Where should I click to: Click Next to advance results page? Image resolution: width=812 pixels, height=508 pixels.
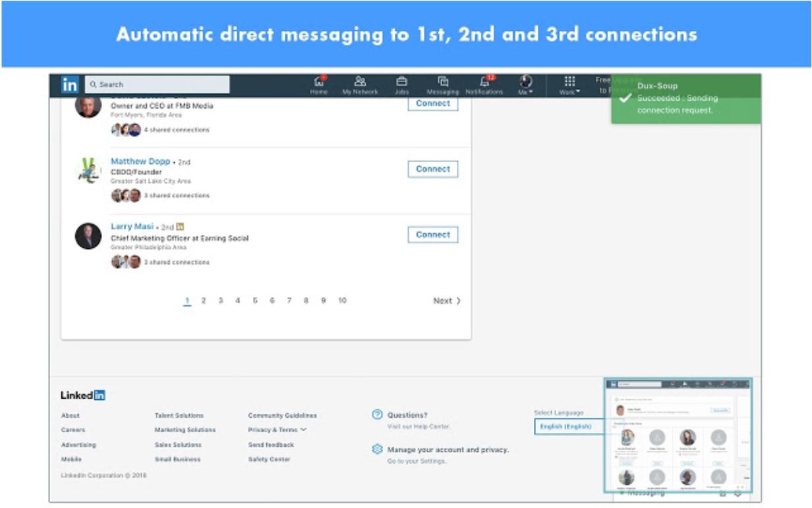tap(447, 300)
